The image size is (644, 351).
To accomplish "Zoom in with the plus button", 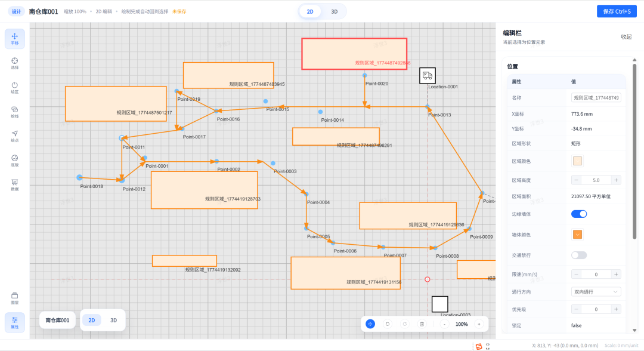I will point(479,324).
